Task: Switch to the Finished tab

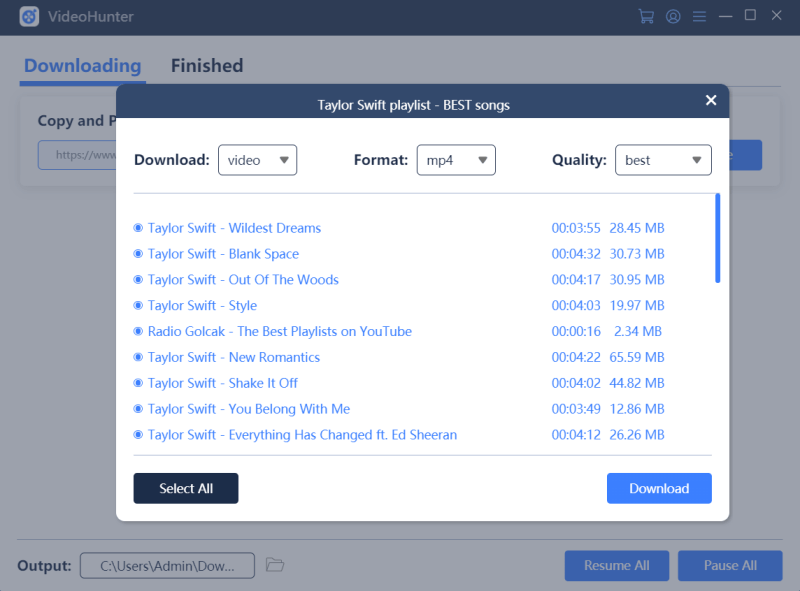Action: coord(207,66)
